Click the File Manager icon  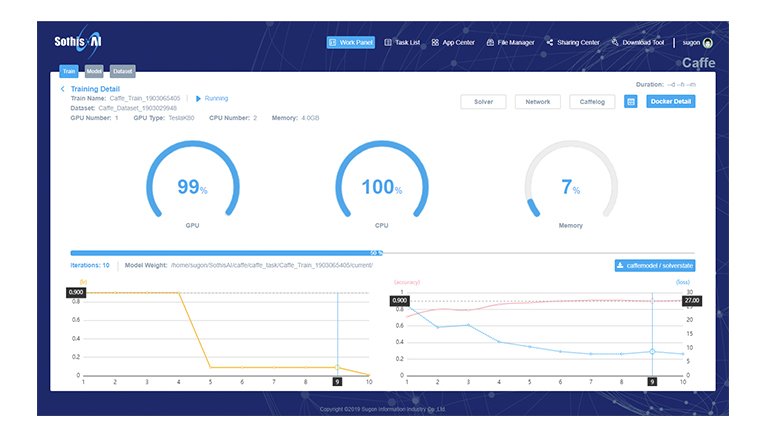tap(490, 43)
